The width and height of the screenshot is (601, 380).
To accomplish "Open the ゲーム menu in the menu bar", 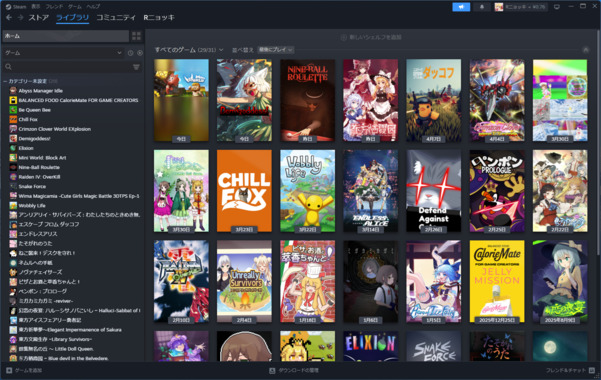I will coord(75,7).
